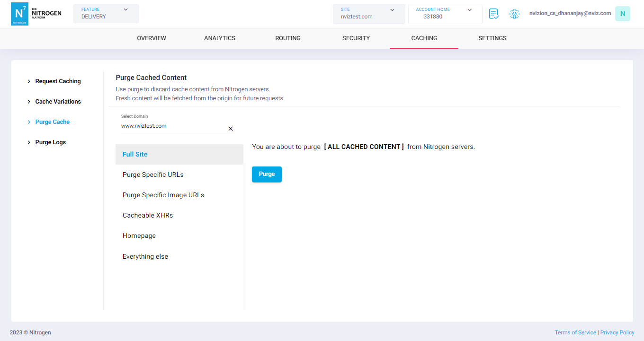Image resolution: width=644 pixels, height=341 pixels.
Task: Expand Request Caching in the sidebar
Action: pyautogui.click(x=58, y=81)
